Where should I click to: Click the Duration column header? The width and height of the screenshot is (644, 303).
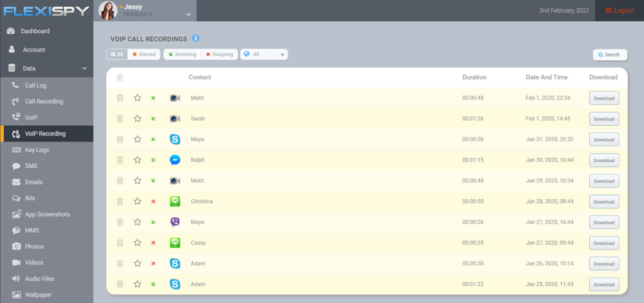coord(474,77)
